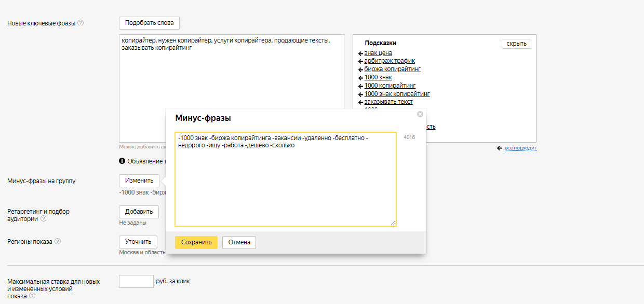Click help icon next to Регионы показа
The height and width of the screenshot is (304, 644).
click(58, 242)
